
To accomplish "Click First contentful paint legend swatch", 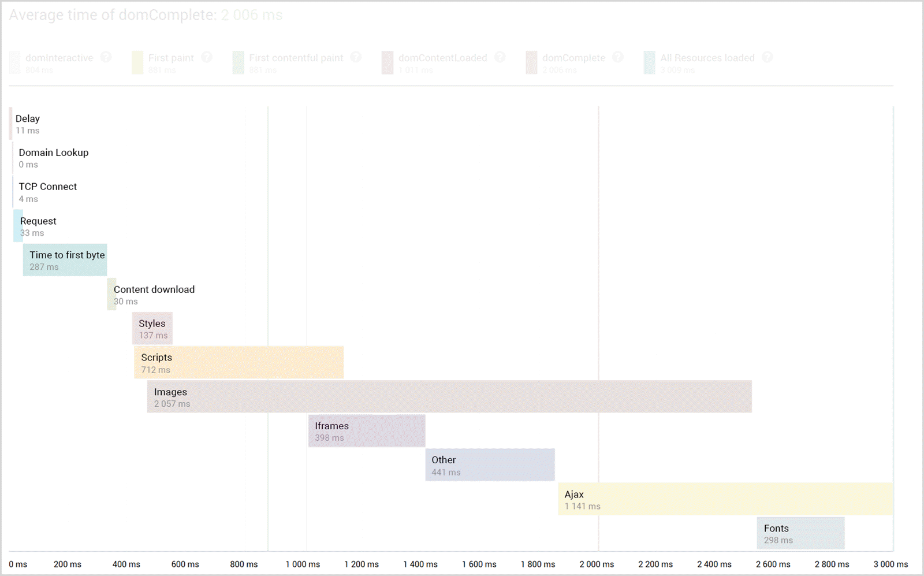I will (x=239, y=62).
